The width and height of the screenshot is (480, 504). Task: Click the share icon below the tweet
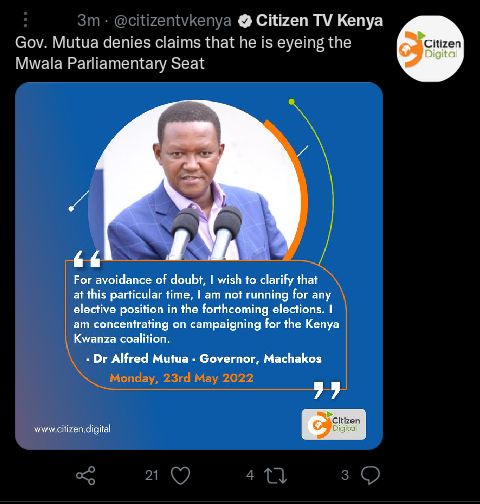[86, 475]
